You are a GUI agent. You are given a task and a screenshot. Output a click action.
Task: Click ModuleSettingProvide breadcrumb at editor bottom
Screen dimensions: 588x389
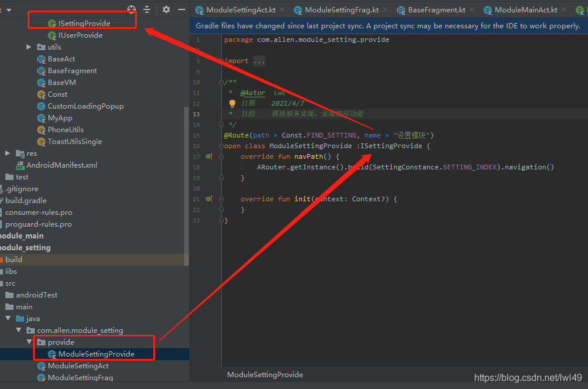[265, 375]
